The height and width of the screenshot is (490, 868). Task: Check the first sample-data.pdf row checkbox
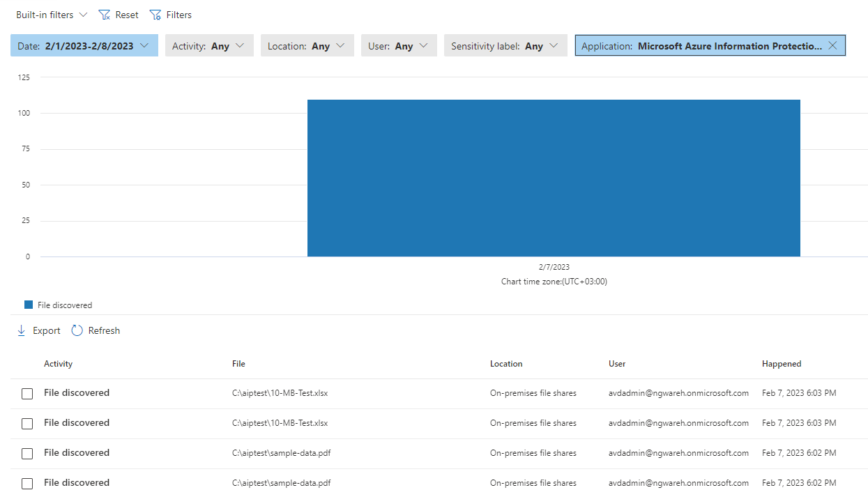point(27,453)
